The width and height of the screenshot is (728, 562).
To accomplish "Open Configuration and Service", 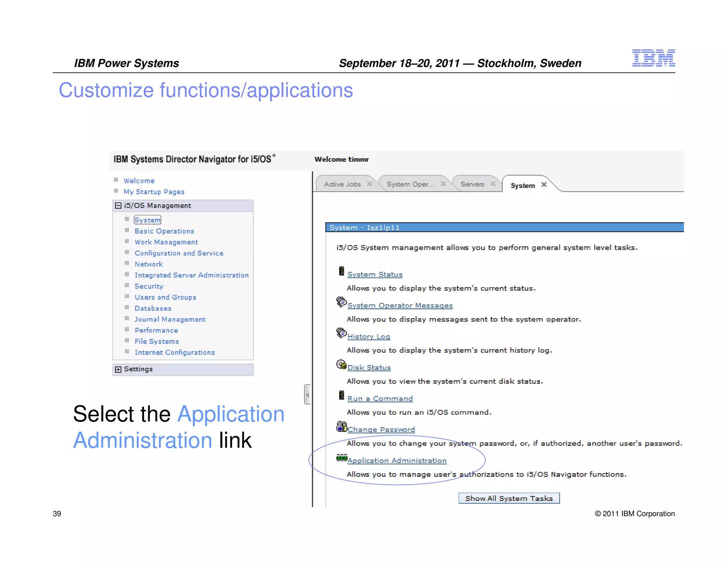I will pos(179,253).
